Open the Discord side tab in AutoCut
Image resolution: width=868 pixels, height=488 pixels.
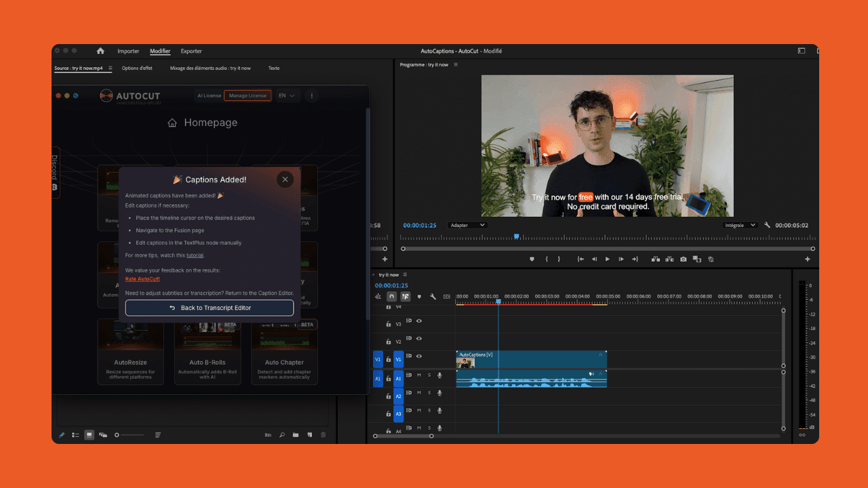click(55, 173)
